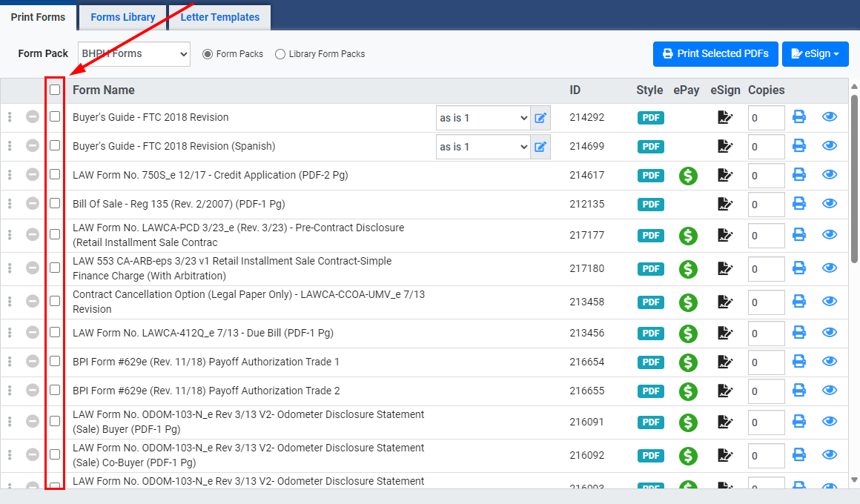This screenshot has width=860, height=504.
Task: Print the Bill Of Sale - Reg 135 form
Action: coord(799,204)
